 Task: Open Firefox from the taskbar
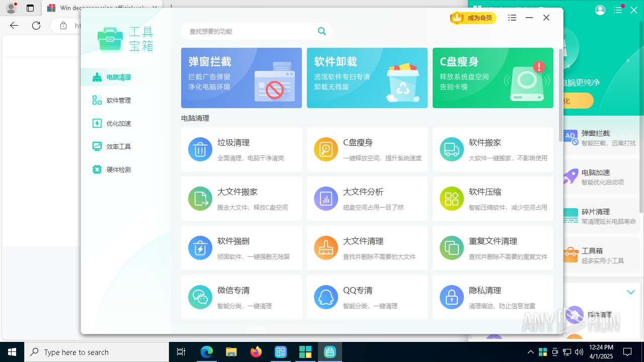point(256,352)
